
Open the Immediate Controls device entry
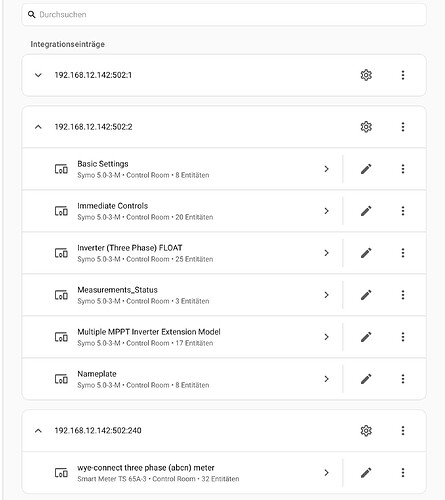[x=182, y=211]
